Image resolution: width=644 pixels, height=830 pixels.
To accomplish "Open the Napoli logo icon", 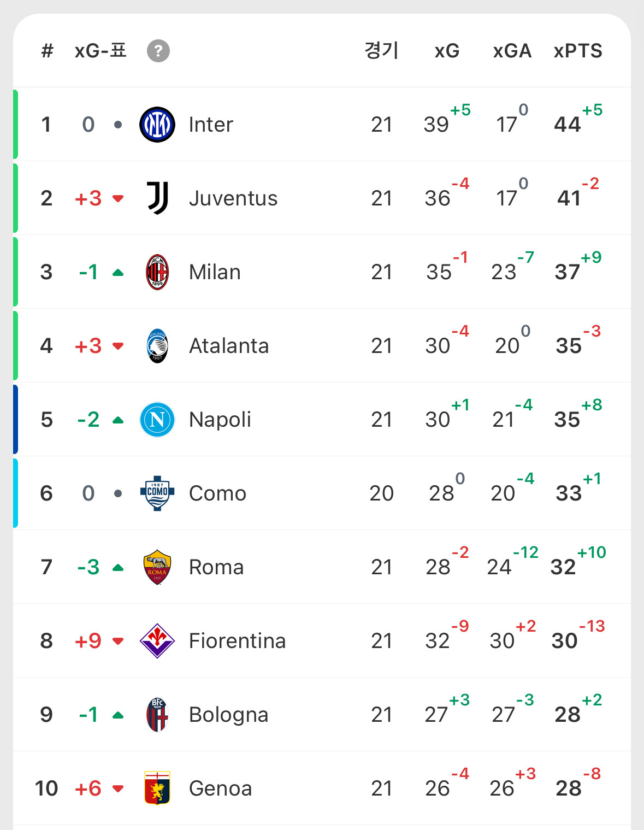I will (x=157, y=420).
